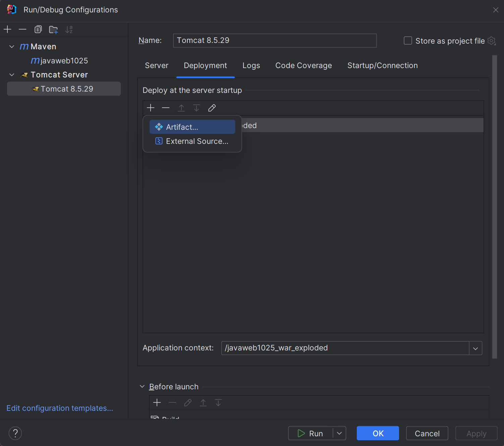Image resolution: width=504 pixels, height=446 pixels.
Task: Move deployment item down
Action: (197, 108)
